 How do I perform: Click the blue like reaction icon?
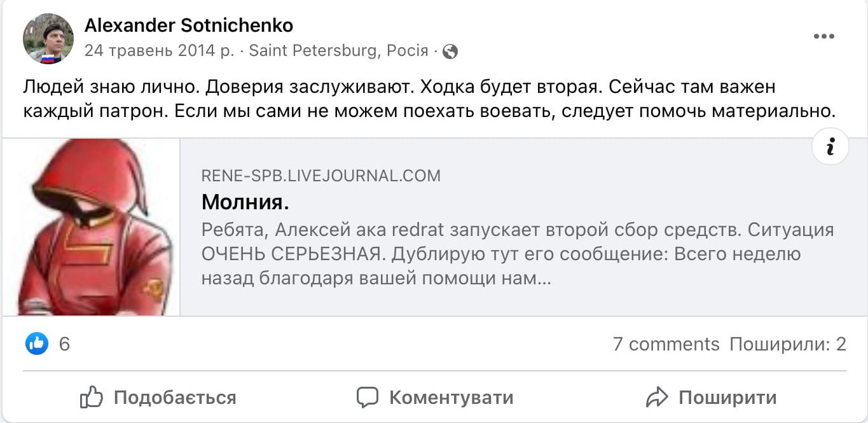pos(37,344)
